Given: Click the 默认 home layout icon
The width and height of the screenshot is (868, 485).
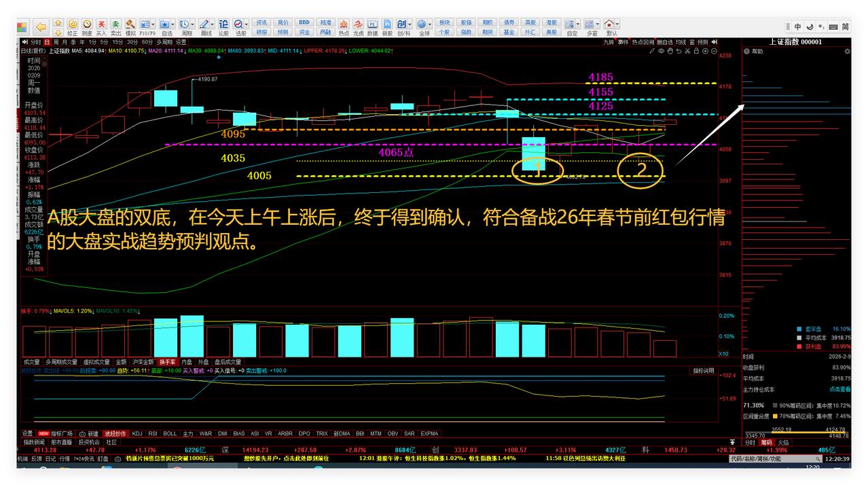Looking at the screenshot, I should (x=609, y=24).
